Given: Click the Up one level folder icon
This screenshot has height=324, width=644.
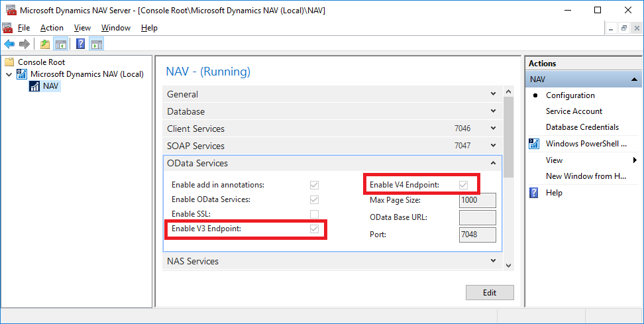Looking at the screenshot, I should 45,44.
